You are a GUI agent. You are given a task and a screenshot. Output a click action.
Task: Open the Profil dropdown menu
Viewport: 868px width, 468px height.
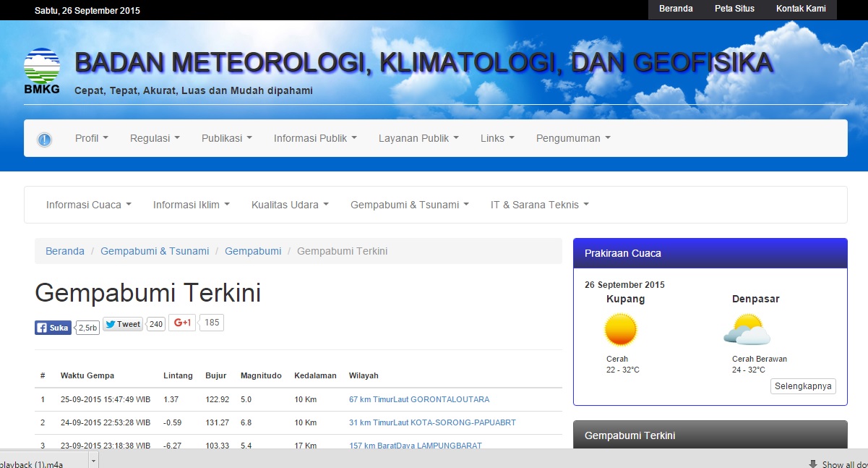click(x=92, y=138)
